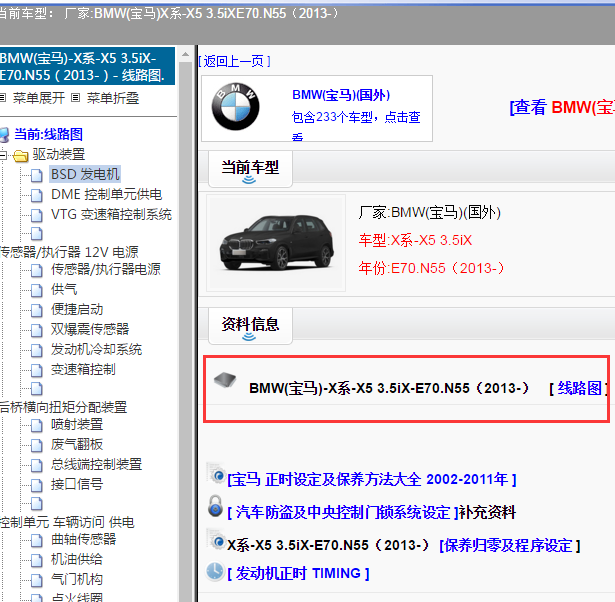Go back via 返回上一页 link
This screenshot has width=615, height=602.
click(235, 61)
